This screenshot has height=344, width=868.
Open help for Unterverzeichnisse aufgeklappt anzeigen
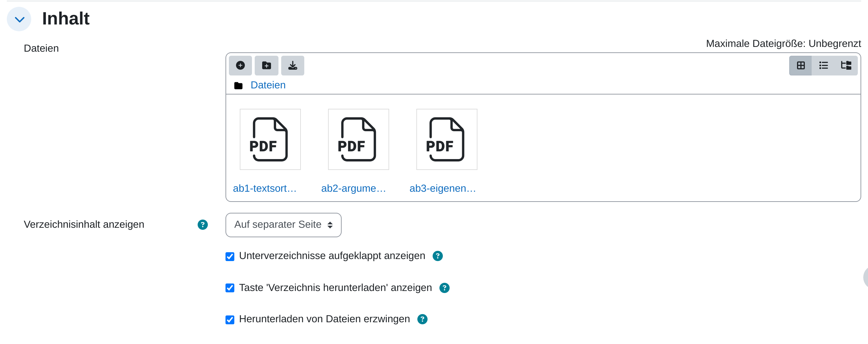[438, 256]
